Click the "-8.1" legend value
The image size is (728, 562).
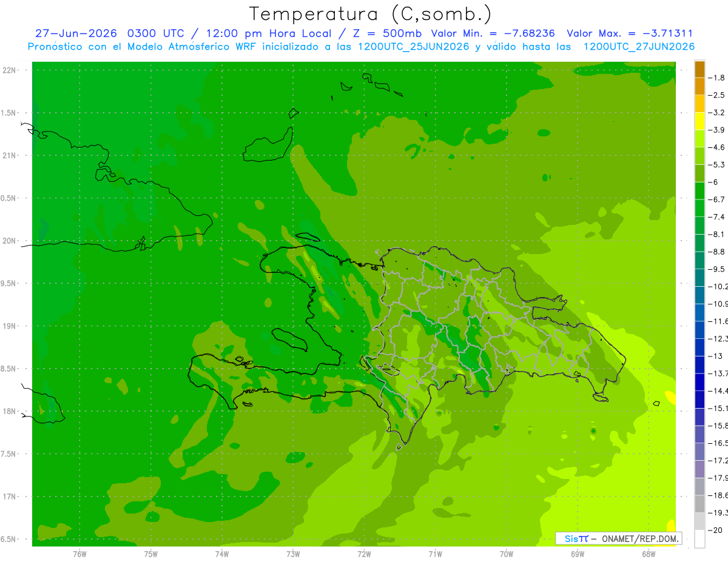tap(716, 235)
